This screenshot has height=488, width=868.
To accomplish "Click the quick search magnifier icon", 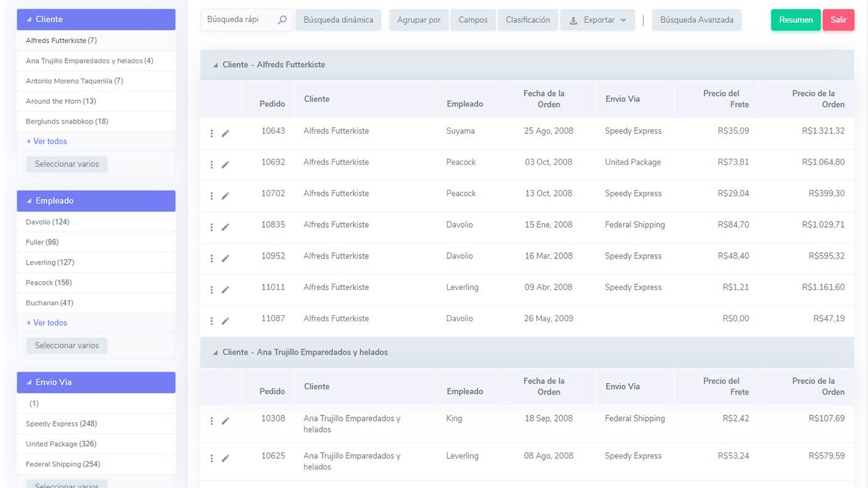I will (282, 20).
